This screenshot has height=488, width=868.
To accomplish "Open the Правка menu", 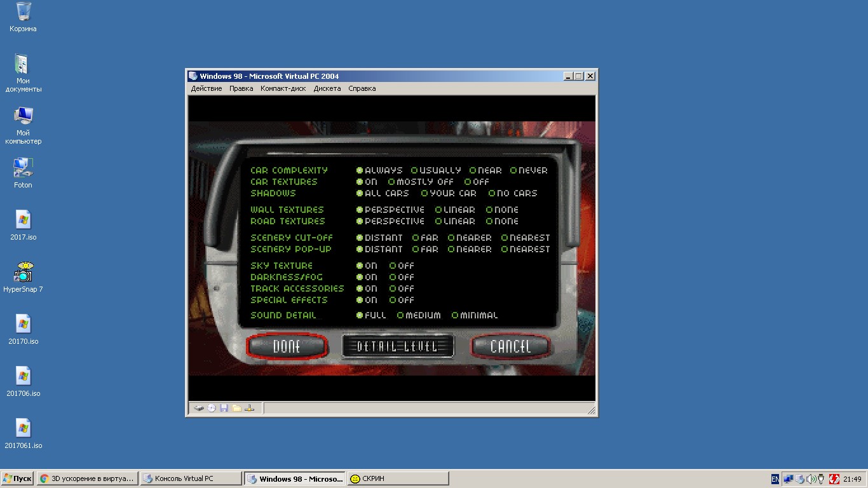I will coord(241,88).
